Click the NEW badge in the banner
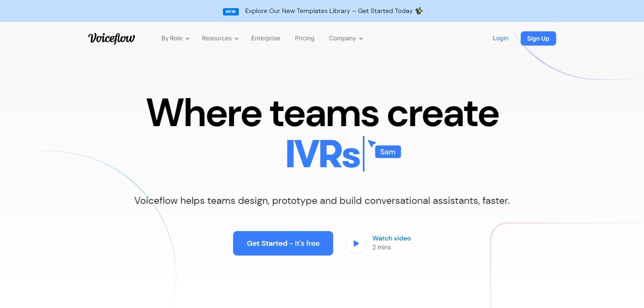This screenshot has width=644, height=308. (231, 11)
